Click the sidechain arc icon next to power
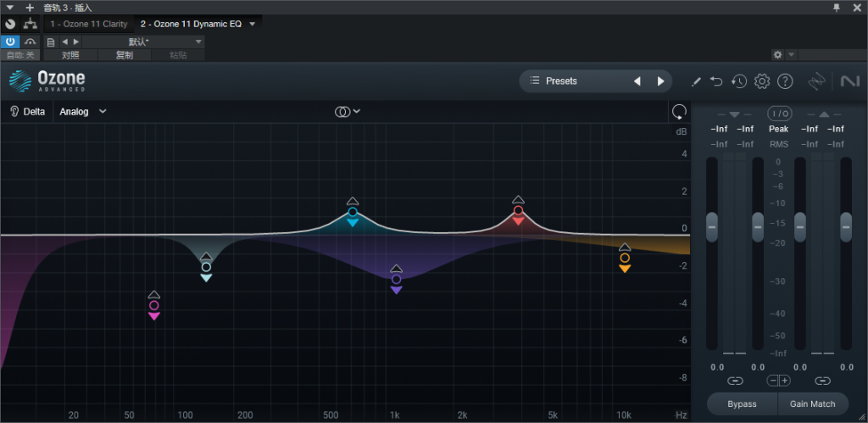 click(30, 42)
